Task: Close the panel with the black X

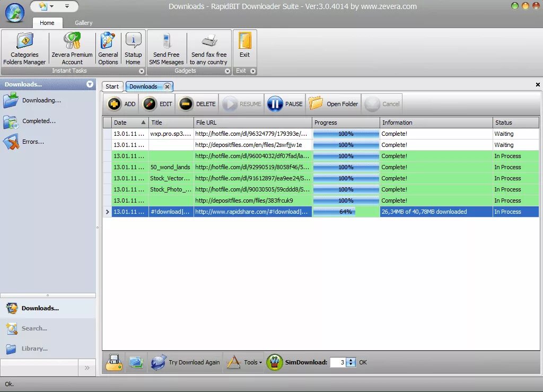Action: click(x=538, y=84)
